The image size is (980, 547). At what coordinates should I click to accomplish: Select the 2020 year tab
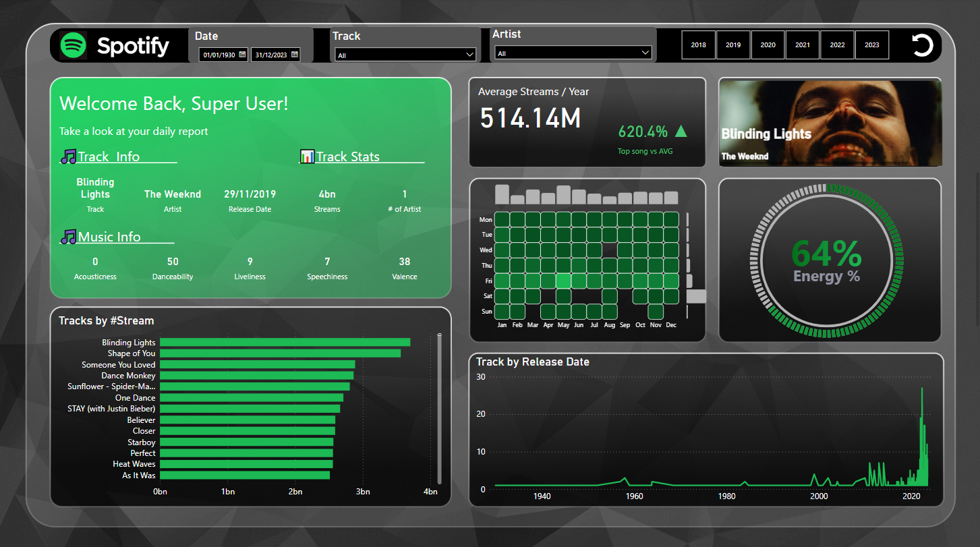tap(768, 45)
